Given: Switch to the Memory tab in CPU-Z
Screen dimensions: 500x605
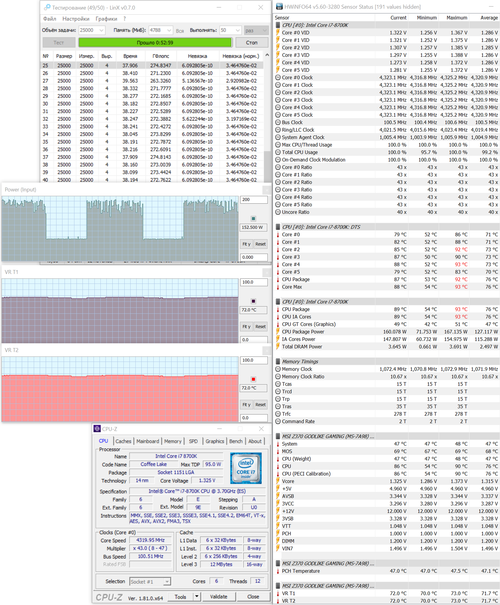Looking at the screenshot, I should click(172, 441).
